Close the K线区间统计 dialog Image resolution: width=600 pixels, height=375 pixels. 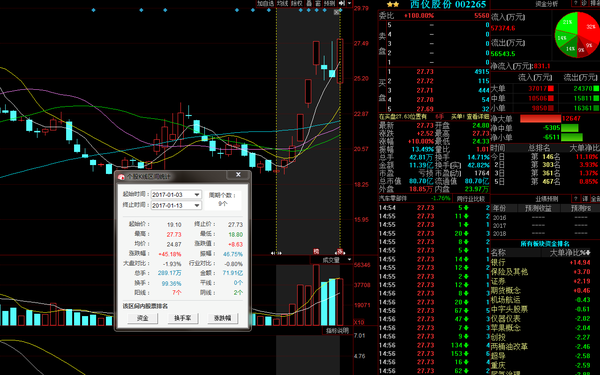pyautogui.click(x=238, y=175)
